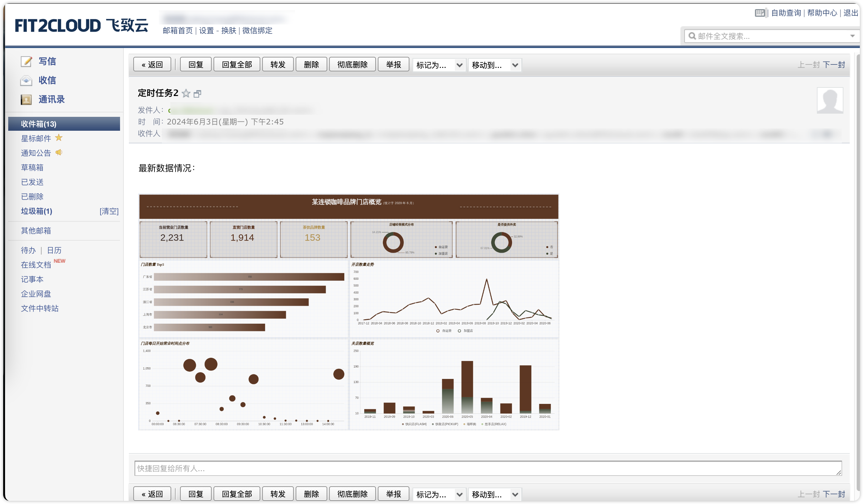Open 已删除 folder

pyautogui.click(x=32, y=196)
